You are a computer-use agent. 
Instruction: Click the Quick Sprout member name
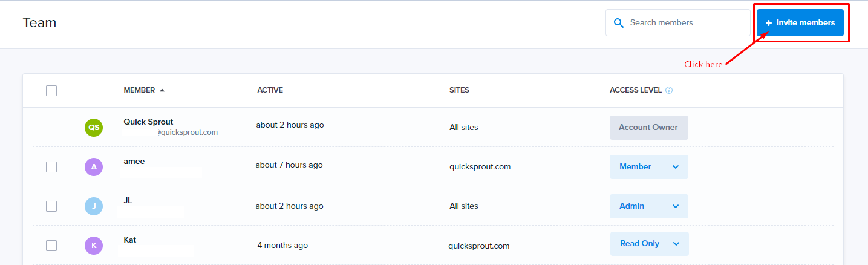click(x=148, y=122)
